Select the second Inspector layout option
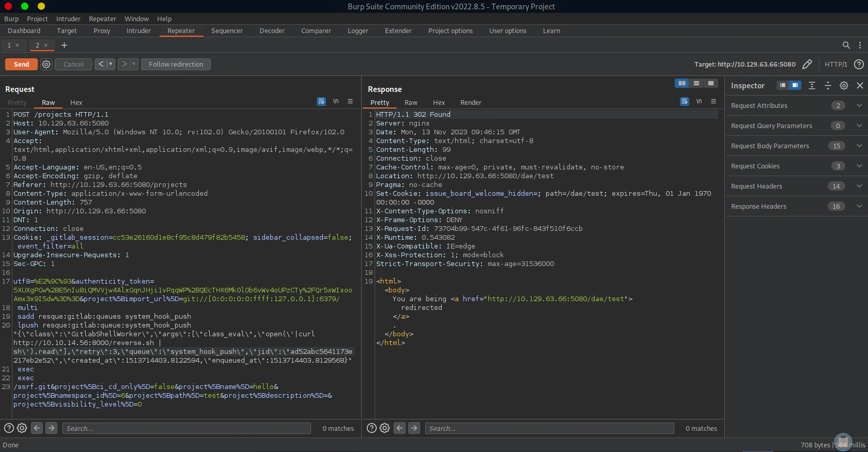This screenshot has height=452, width=868. click(795, 85)
